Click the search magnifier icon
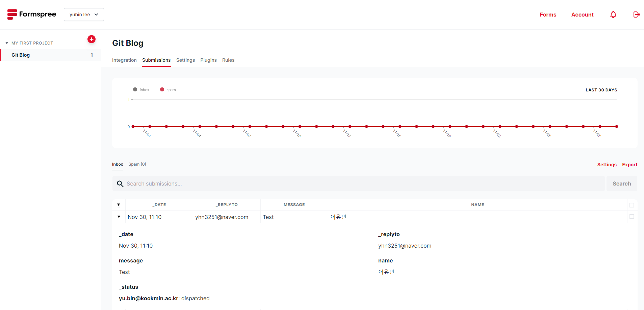Screen dimensions: 644x310 pos(120,184)
